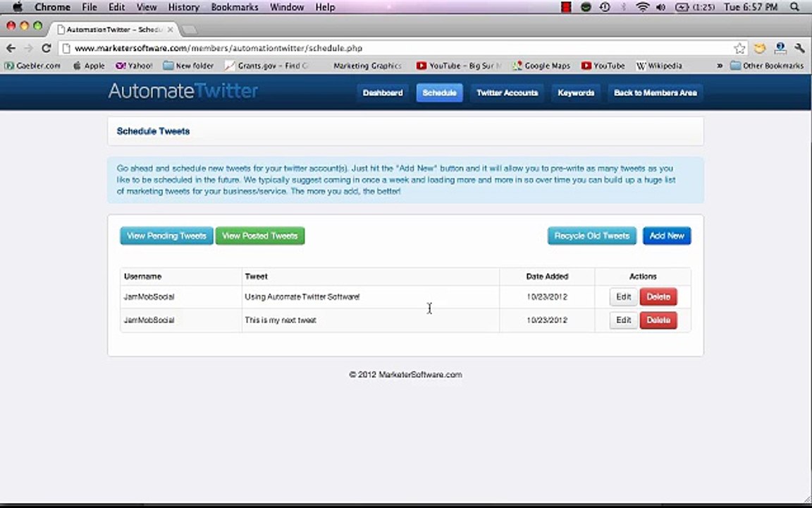Edit the 'Using Automate Twitter Software!' tweet
Image resolution: width=812 pixels, height=508 pixels.
pos(624,297)
